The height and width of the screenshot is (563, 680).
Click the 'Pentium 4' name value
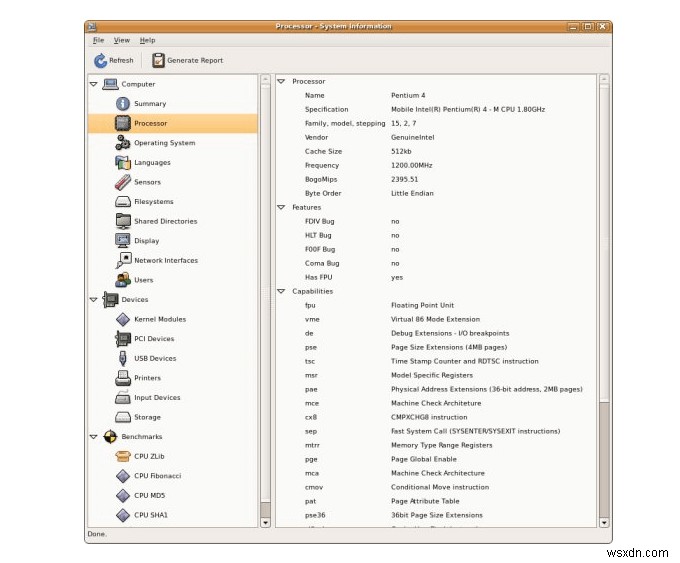408,95
